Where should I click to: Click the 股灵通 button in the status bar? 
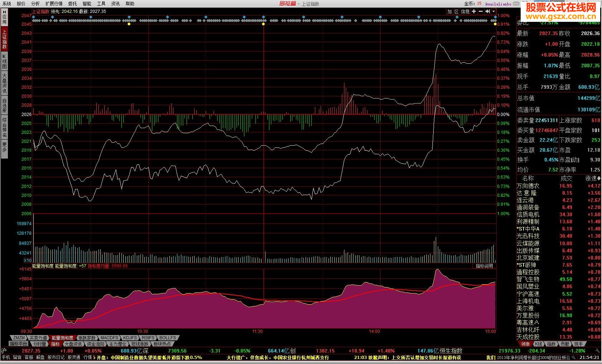point(74,357)
